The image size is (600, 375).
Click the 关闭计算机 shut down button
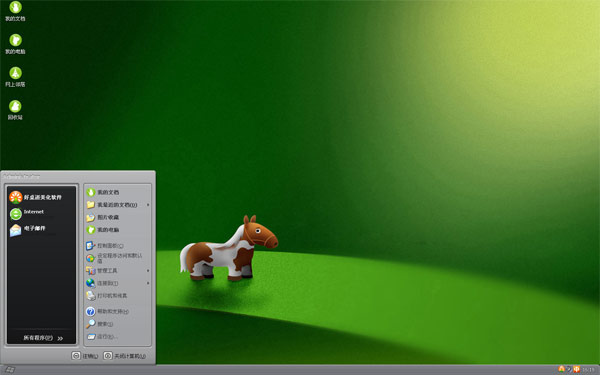pos(125,356)
